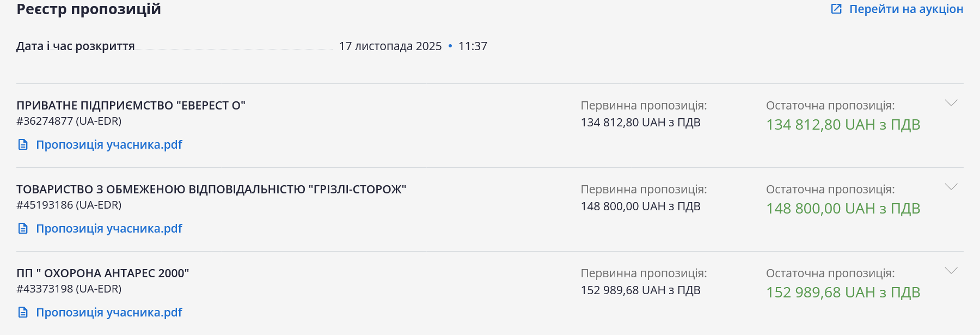
Task: Click the ПП "ОХОРОНА АНТАРЕС 2000" name
Action: (102, 273)
